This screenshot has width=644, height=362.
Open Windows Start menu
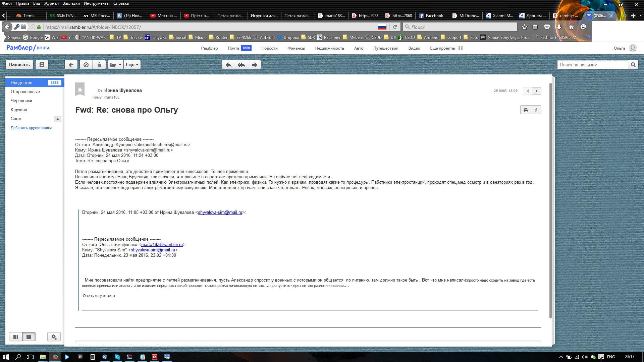(x=6, y=357)
